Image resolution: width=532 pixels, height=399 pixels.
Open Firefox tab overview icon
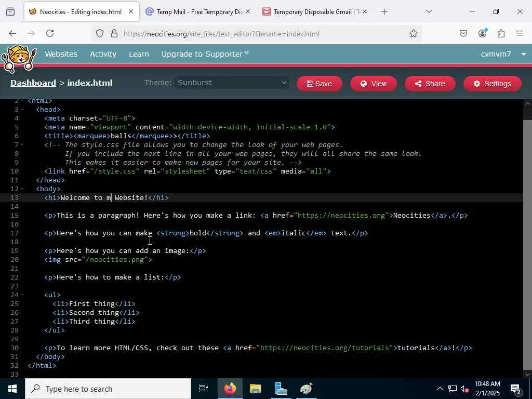(10, 11)
